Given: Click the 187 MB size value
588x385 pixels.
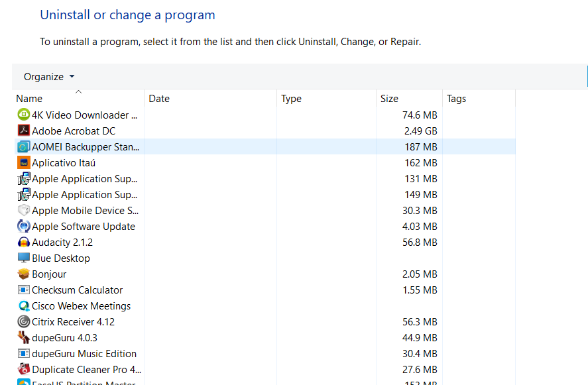Looking at the screenshot, I should click(421, 147).
